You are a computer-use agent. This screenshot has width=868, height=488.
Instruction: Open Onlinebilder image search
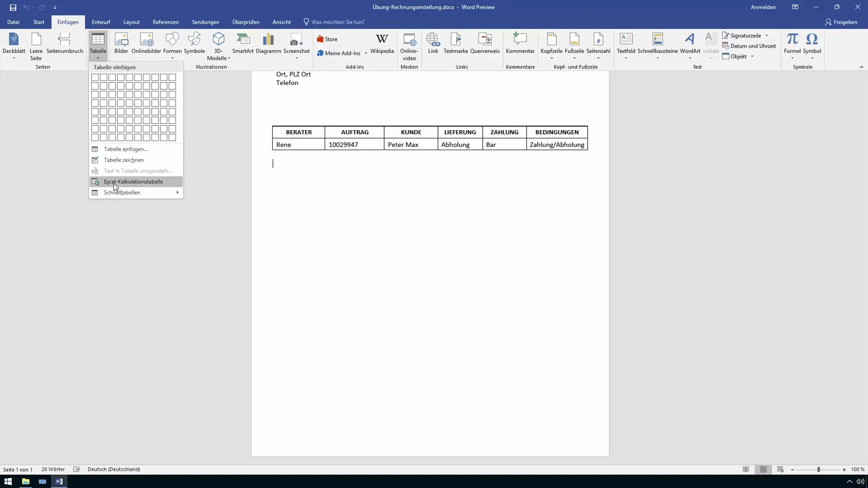point(146,44)
